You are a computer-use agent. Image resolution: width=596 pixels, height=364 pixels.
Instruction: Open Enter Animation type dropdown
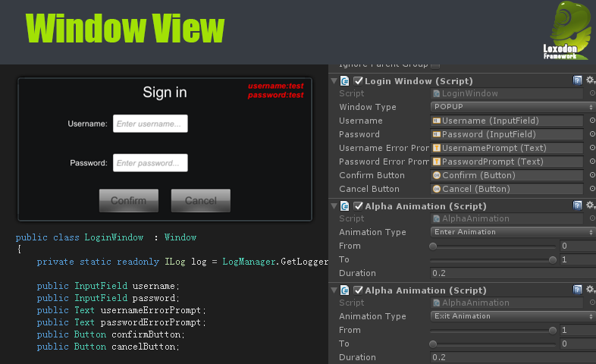[x=513, y=232]
